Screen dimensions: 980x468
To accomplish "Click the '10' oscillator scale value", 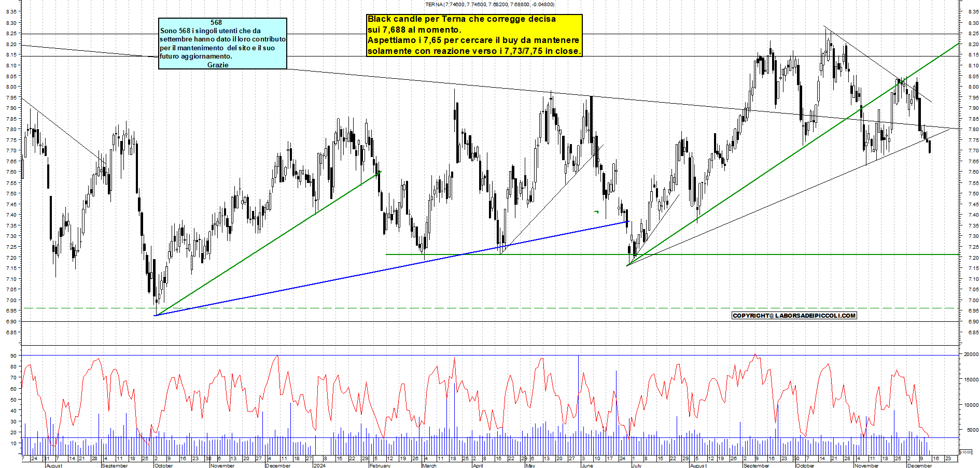I will pyautogui.click(x=13, y=443).
